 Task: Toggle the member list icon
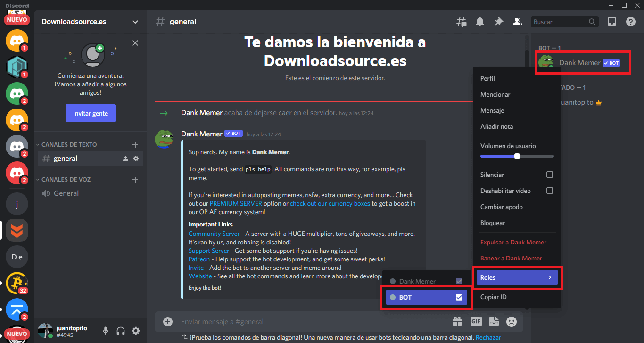click(x=517, y=22)
